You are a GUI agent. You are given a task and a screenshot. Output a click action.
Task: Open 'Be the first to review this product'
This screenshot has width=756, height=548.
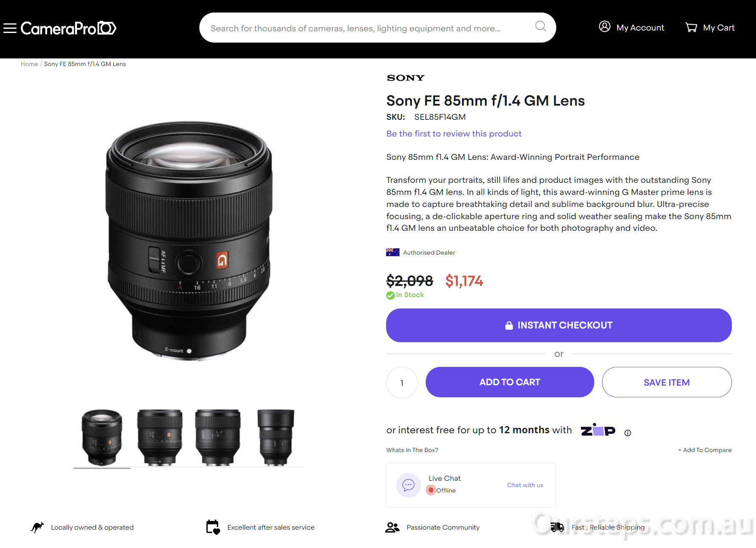pyautogui.click(x=454, y=134)
